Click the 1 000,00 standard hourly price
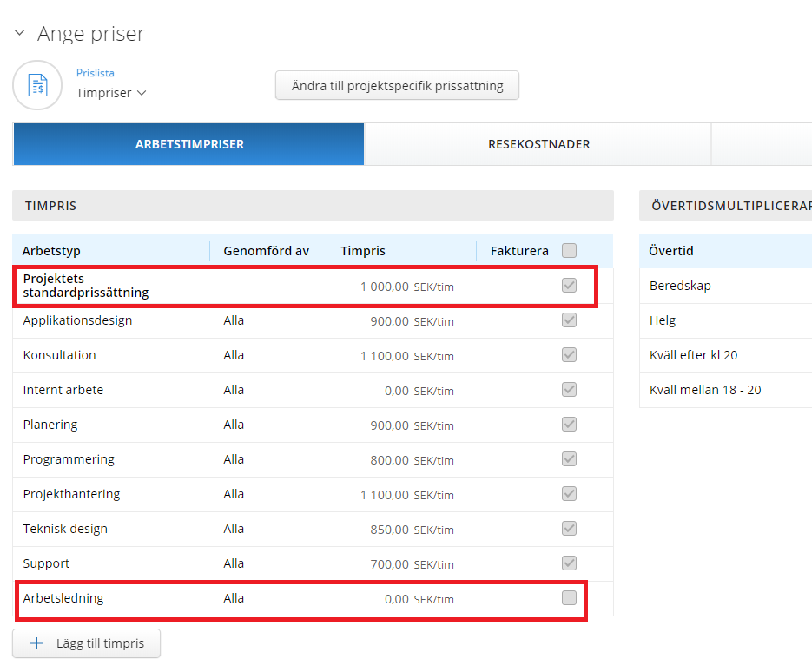812x659 pixels. 384,287
